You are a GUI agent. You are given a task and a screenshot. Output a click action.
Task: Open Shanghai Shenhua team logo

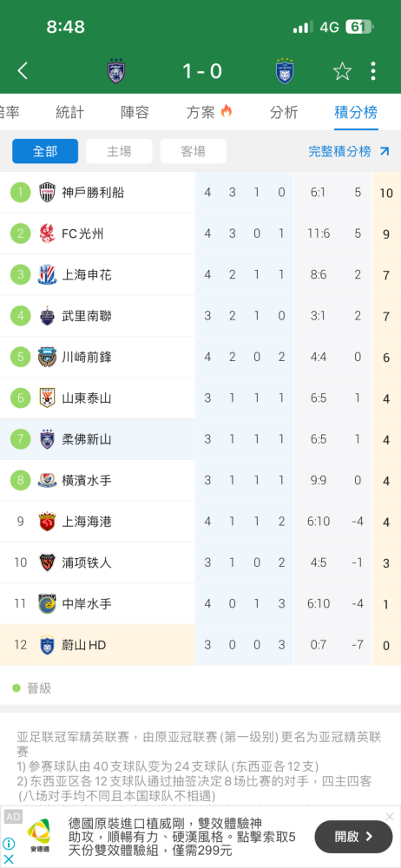point(47,274)
